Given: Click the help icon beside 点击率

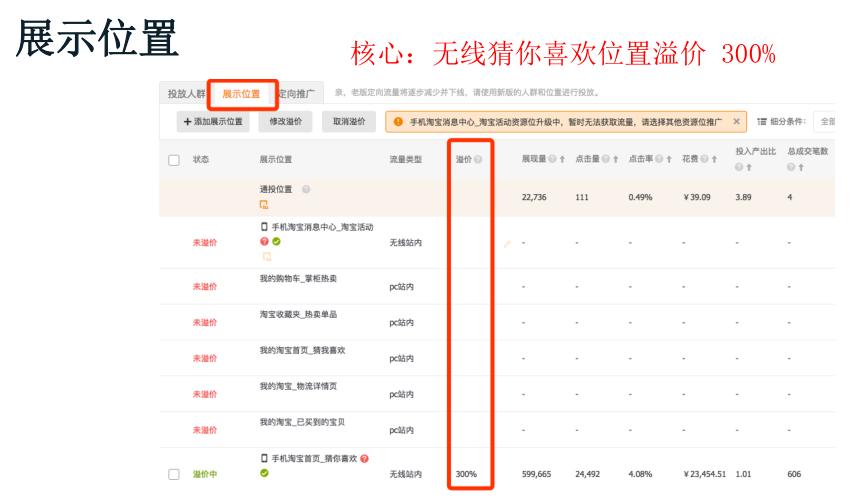Looking at the screenshot, I should pos(659,159).
